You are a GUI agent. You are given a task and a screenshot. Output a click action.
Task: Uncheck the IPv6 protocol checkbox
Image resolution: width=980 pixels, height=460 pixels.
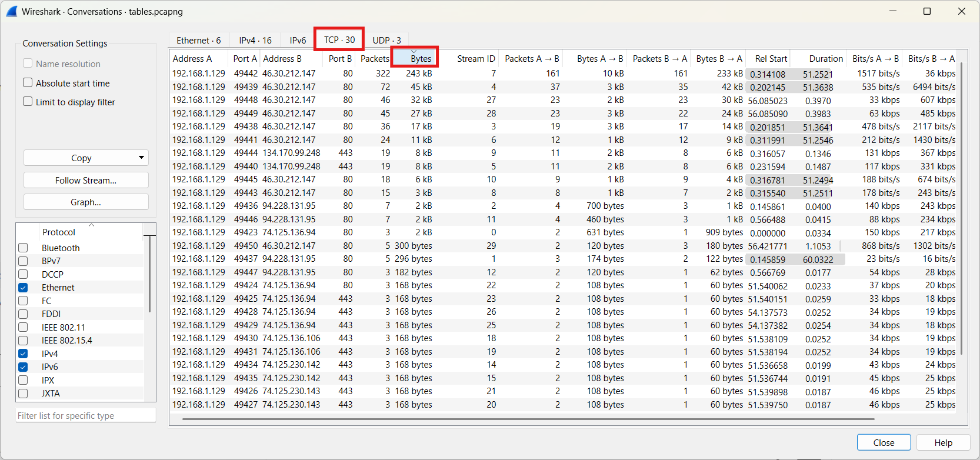point(23,367)
